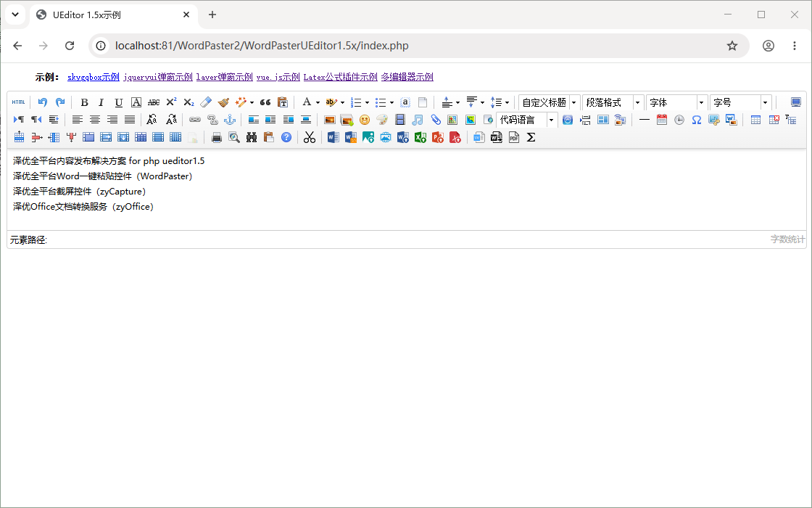Insert music with note icon
This screenshot has width=812, height=508.
coord(418,120)
